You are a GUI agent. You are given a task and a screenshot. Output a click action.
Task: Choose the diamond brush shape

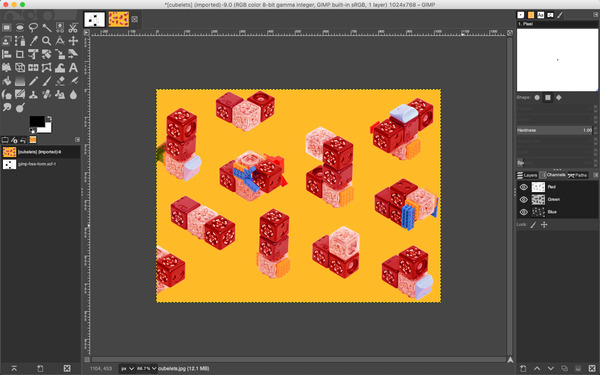click(x=559, y=98)
